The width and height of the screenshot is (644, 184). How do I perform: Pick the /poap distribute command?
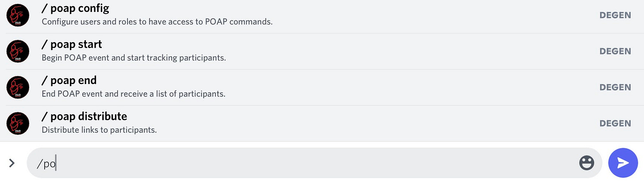click(84, 116)
